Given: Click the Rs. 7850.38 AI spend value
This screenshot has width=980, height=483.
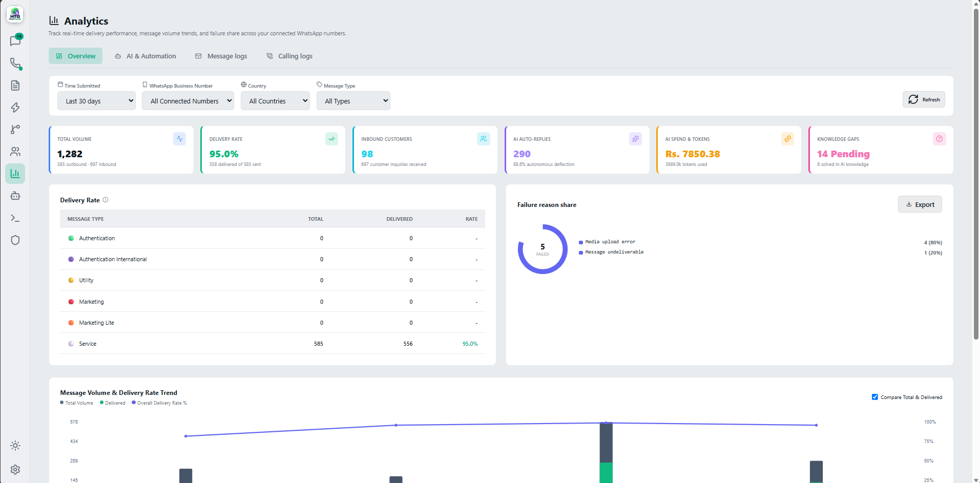Looking at the screenshot, I should 693,154.
